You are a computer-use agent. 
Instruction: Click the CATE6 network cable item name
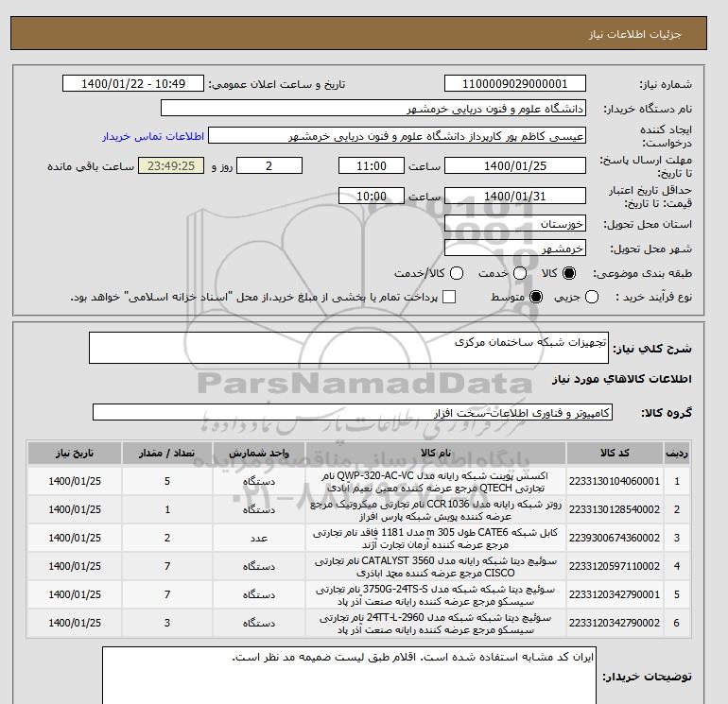pyautogui.click(x=436, y=539)
